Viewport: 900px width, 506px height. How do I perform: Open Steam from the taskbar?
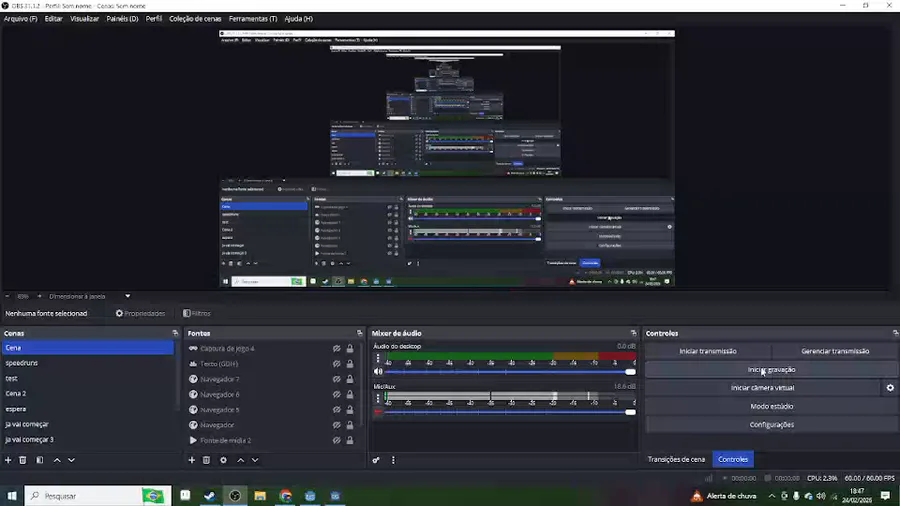(x=210, y=496)
